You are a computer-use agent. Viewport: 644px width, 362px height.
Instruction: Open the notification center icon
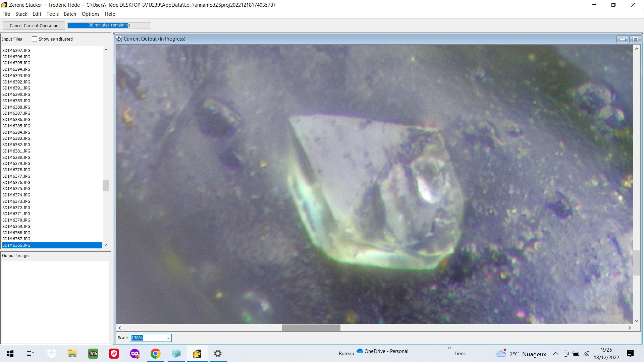[x=630, y=354]
